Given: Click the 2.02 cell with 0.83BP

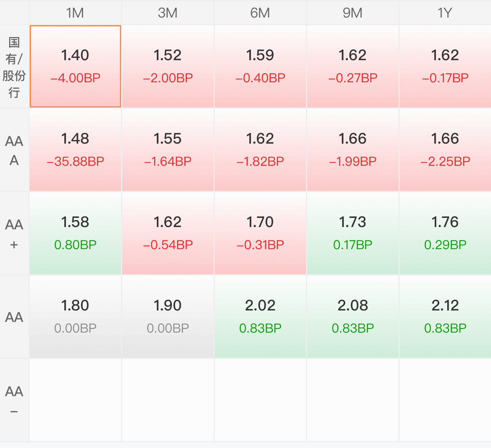Looking at the screenshot, I should click(x=260, y=317).
